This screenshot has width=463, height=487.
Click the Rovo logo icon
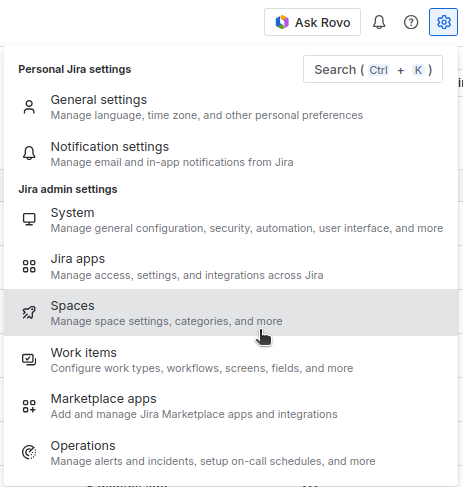click(x=282, y=22)
